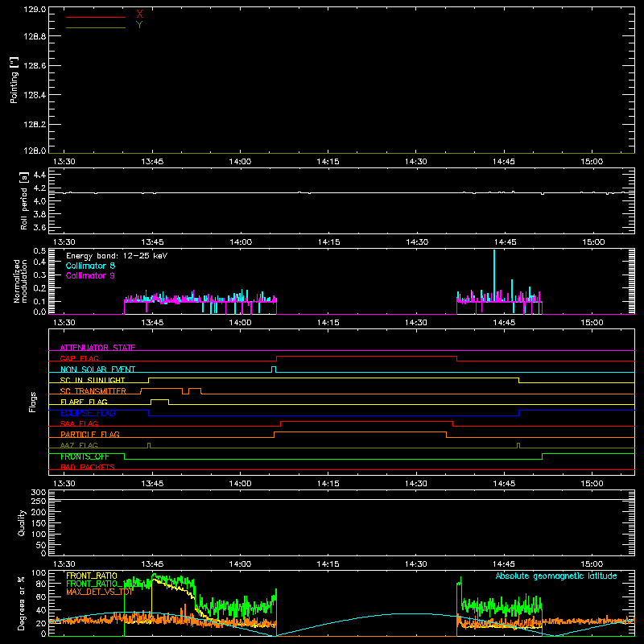Click the 80 tick on Degrees axis
The image size is (644, 644).
point(41,584)
